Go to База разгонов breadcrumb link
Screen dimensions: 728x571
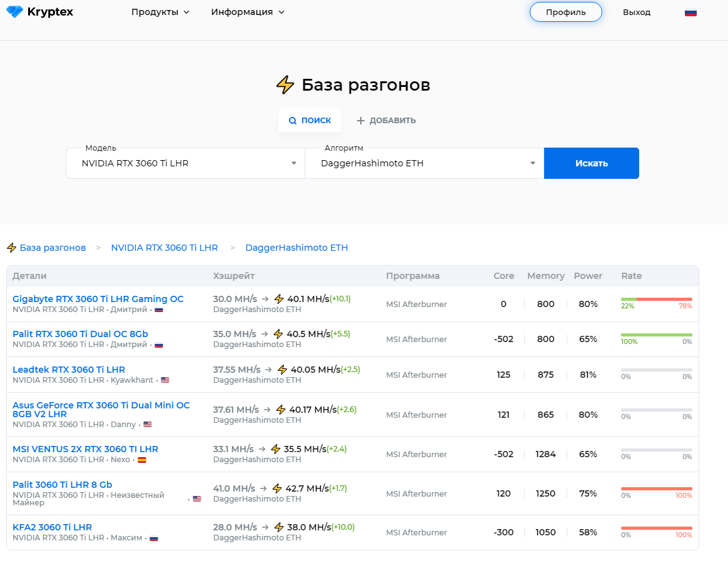click(53, 248)
